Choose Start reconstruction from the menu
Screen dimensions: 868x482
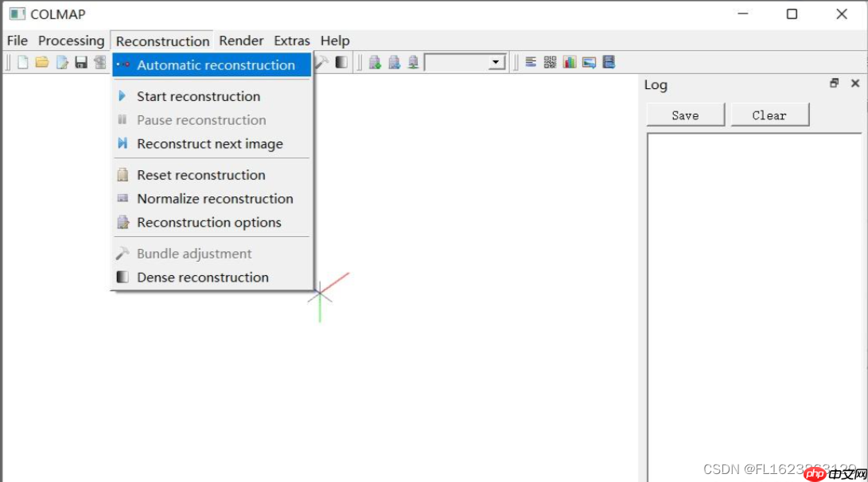212,96
